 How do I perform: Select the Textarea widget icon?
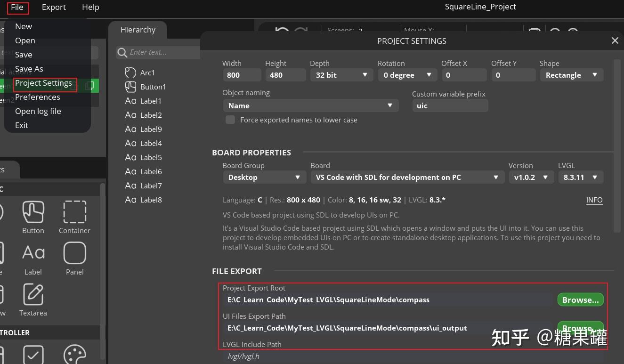(x=33, y=293)
